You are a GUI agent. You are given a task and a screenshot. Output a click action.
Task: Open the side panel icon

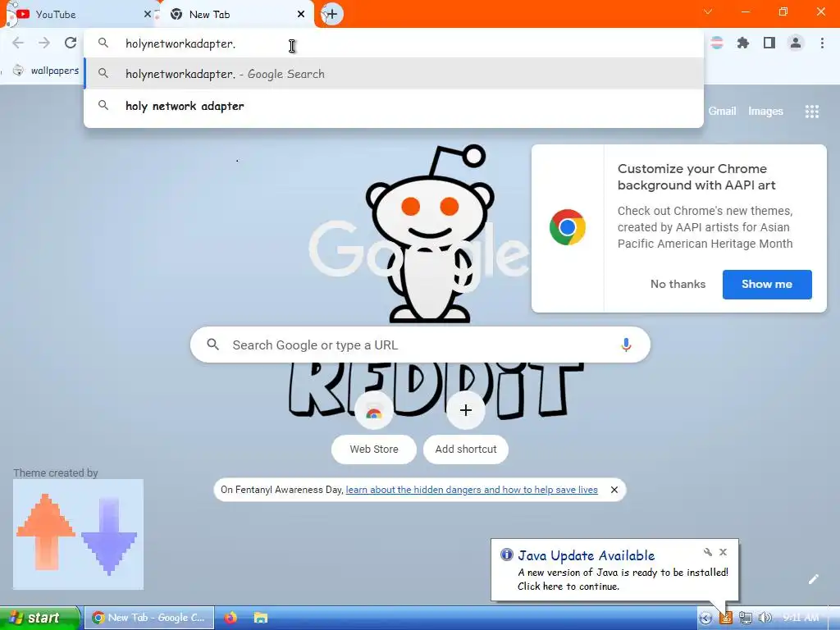[769, 43]
